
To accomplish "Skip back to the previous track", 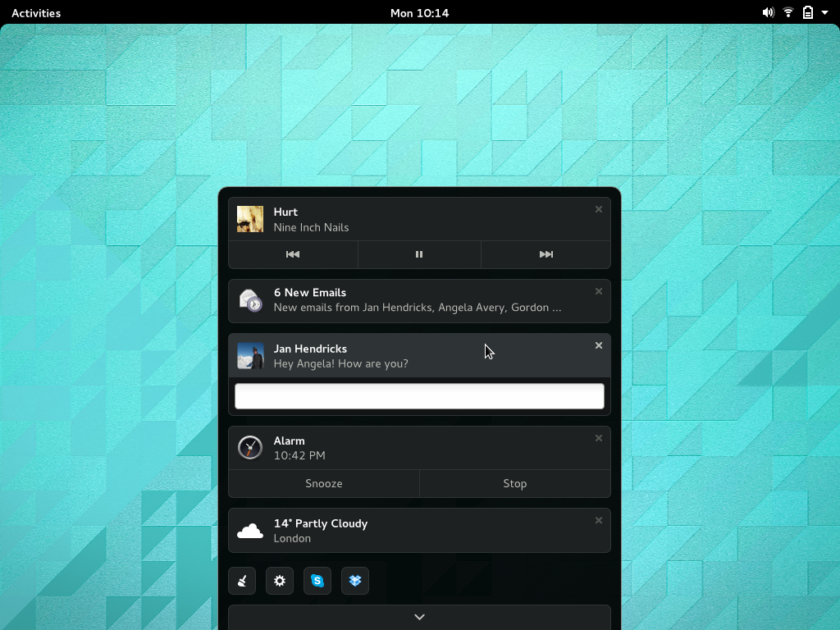I will point(293,254).
